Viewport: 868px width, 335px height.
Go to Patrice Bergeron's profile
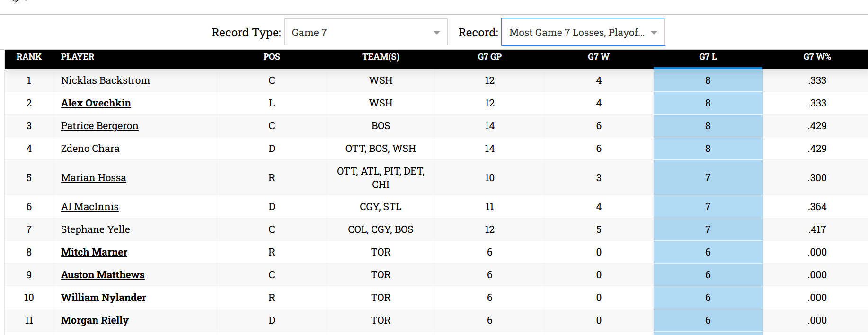click(99, 126)
